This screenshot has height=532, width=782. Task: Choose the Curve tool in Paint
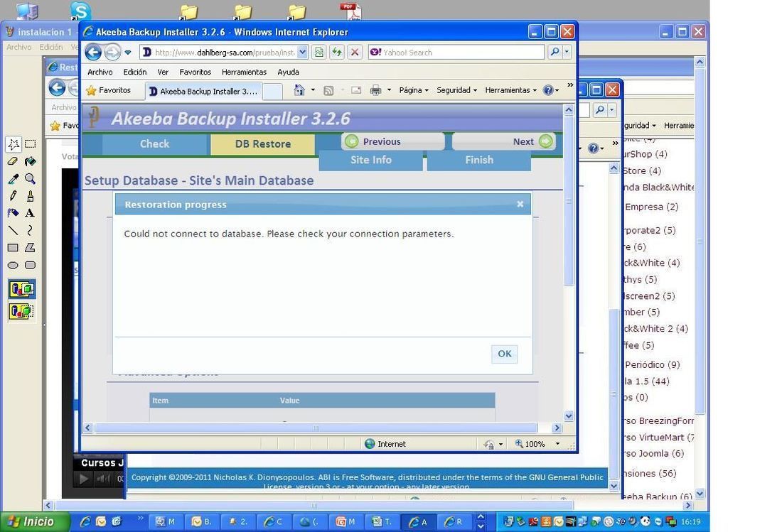(31, 230)
